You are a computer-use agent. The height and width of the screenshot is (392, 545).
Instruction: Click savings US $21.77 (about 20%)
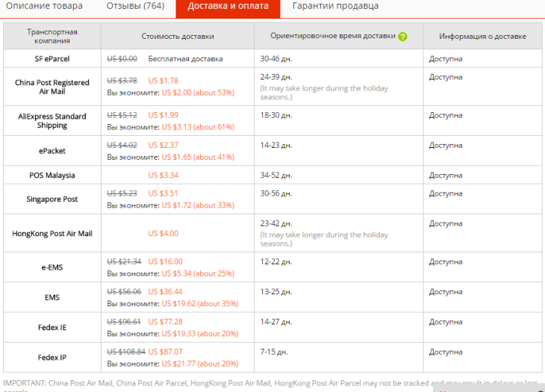tap(200, 364)
